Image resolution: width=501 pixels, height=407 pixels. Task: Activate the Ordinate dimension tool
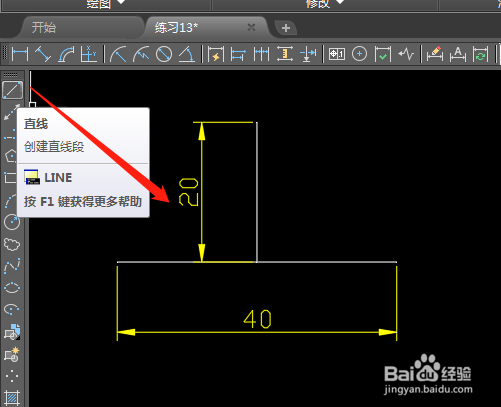point(89,54)
